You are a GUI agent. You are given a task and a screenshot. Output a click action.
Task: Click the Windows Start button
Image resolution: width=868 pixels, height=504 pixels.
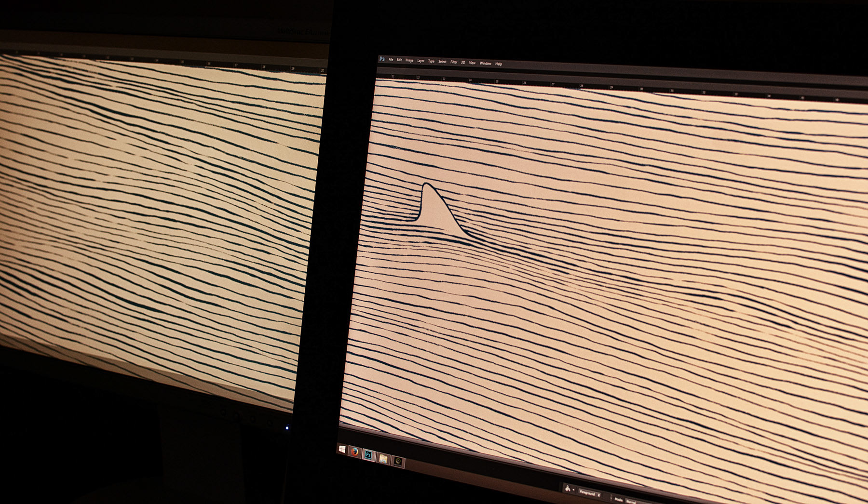342,450
